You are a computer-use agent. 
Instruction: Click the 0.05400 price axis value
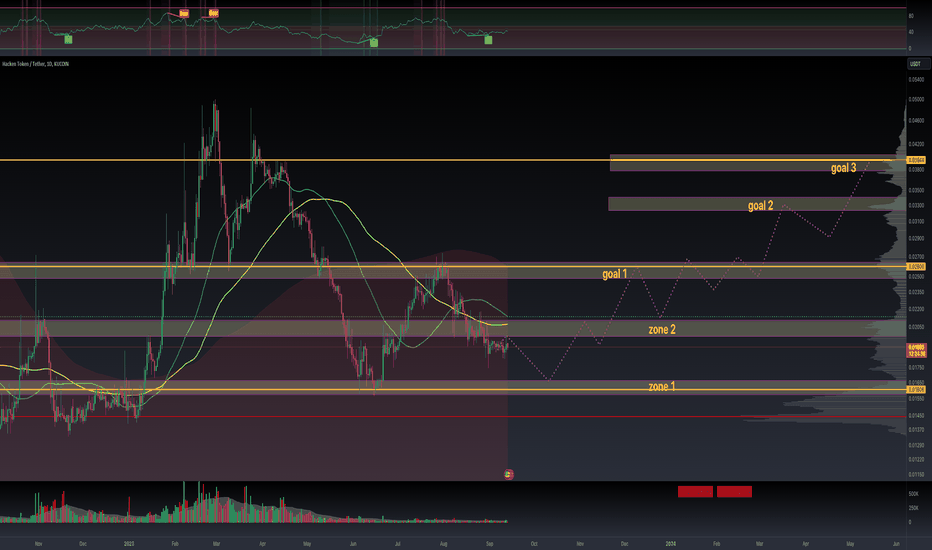coord(916,80)
